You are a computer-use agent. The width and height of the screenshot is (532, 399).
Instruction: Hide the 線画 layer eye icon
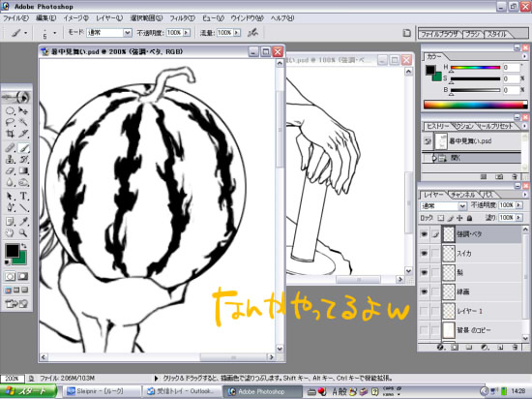424,292
